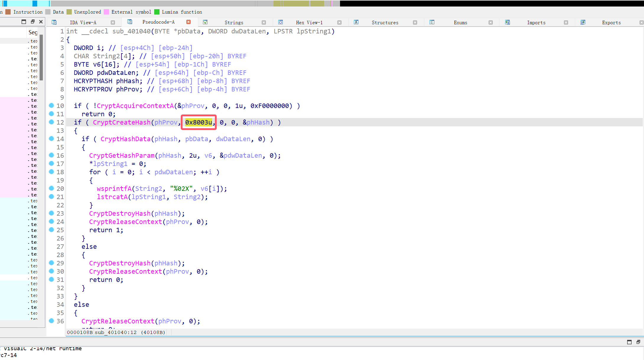Image resolution: width=644 pixels, height=360 pixels.
Task: Close the left segments panel
Action: point(41,22)
